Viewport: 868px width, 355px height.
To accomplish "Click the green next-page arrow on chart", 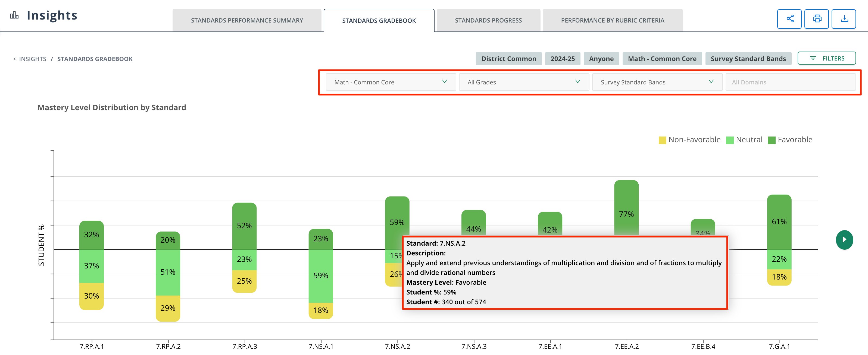I will pos(844,240).
